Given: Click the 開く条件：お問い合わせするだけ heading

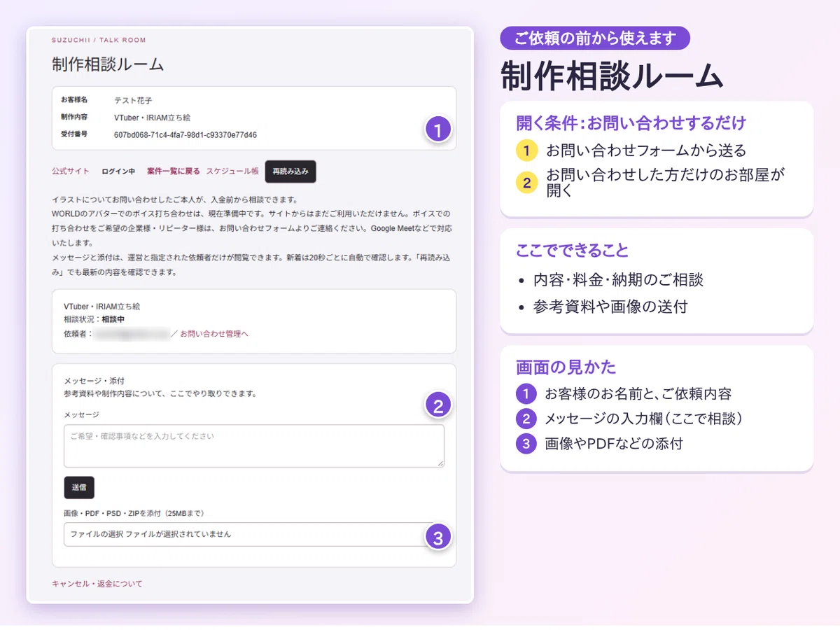Looking at the screenshot, I should tap(631, 123).
